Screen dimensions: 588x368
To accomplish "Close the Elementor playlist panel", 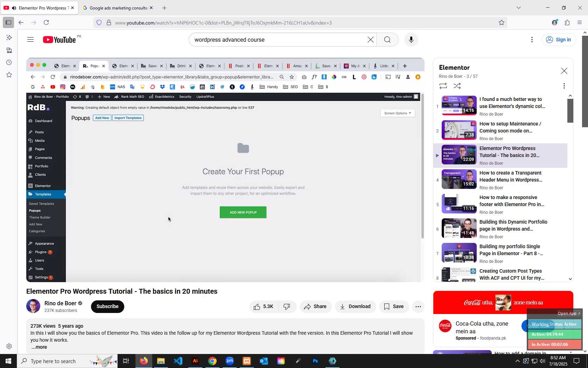I will (x=564, y=71).
